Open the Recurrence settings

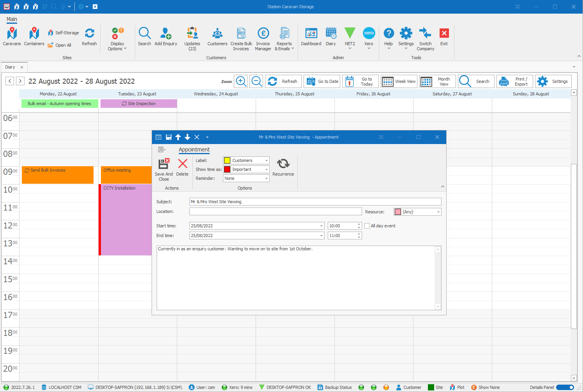click(x=283, y=167)
